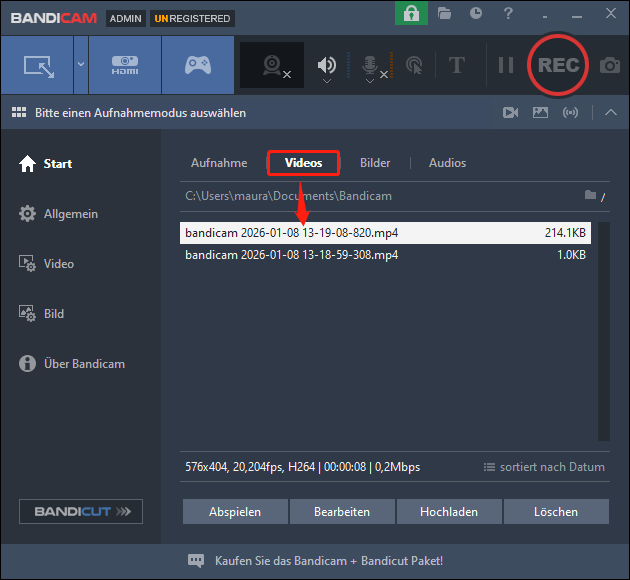Click image icon in mode bar
The width and height of the screenshot is (630, 580).
coord(540,112)
